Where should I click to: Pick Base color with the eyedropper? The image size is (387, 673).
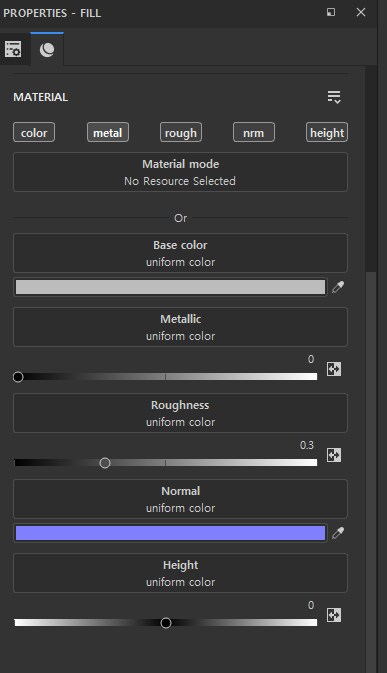click(x=338, y=287)
